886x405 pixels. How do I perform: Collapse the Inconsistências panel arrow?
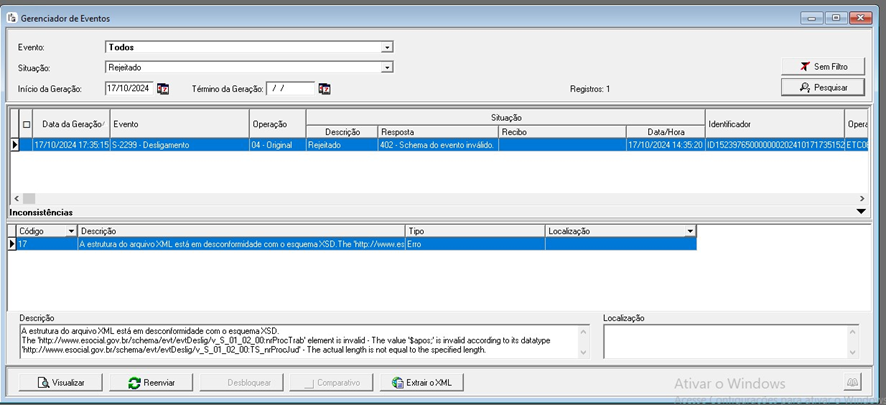tap(860, 212)
